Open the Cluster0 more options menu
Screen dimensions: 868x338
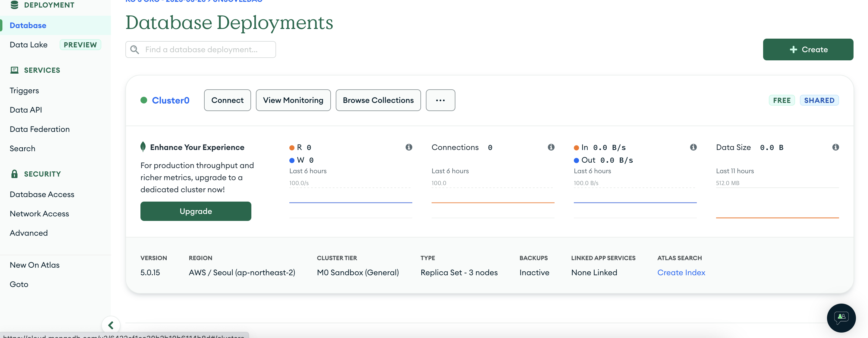(x=440, y=100)
